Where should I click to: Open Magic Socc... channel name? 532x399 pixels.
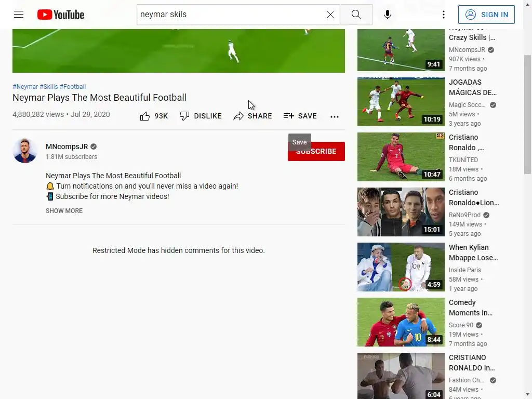(467, 105)
